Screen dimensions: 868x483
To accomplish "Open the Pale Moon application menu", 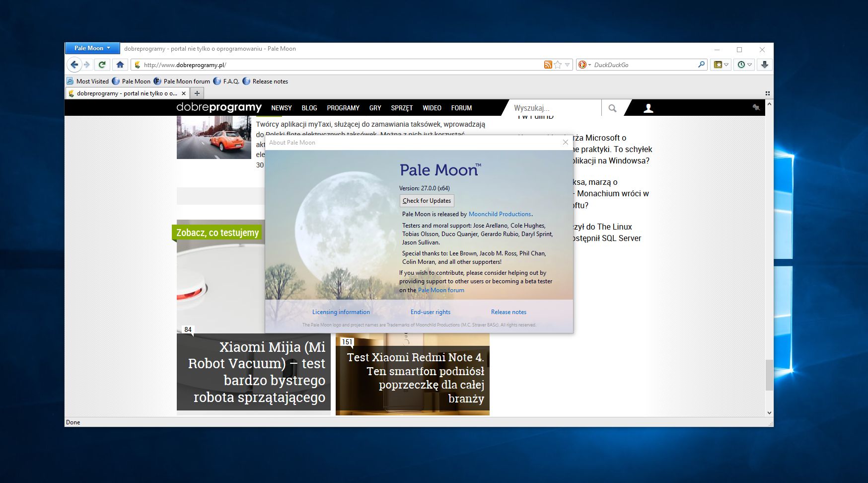I will coord(92,48).
